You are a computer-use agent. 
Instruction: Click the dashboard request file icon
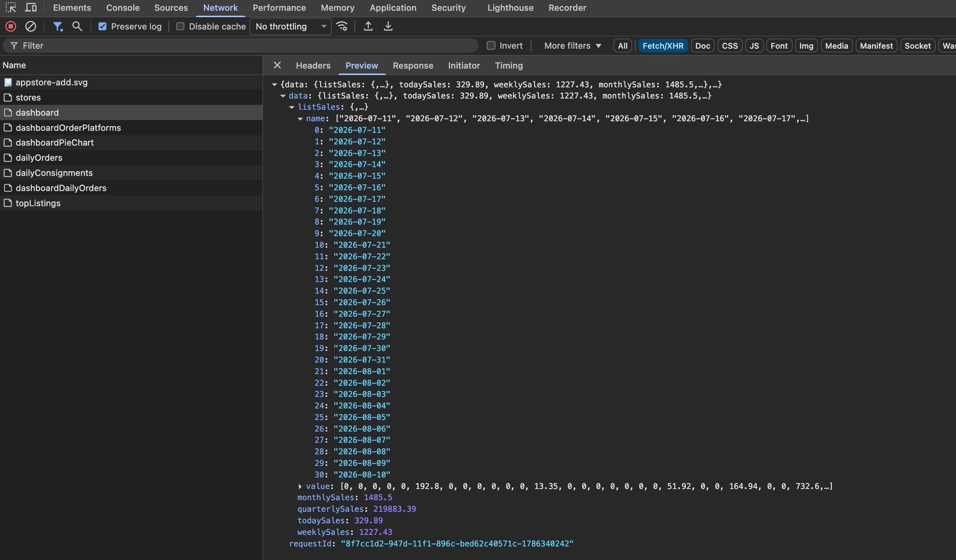[x=8, y=112]
